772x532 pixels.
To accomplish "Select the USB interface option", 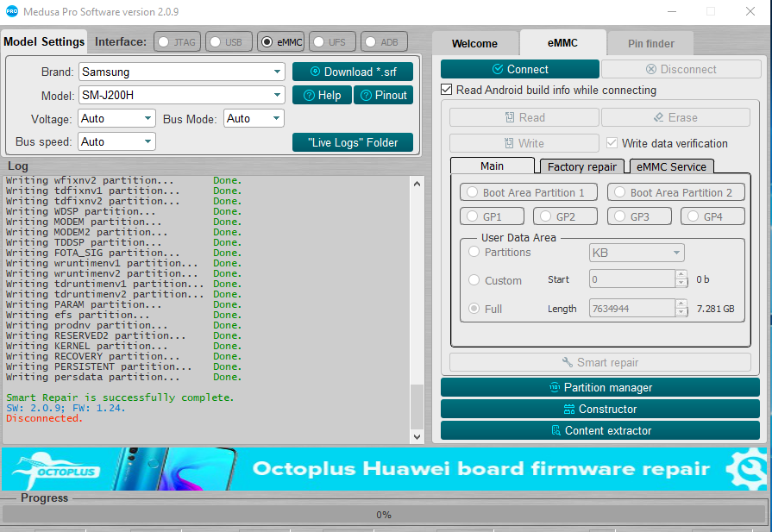I will [229, 42].
